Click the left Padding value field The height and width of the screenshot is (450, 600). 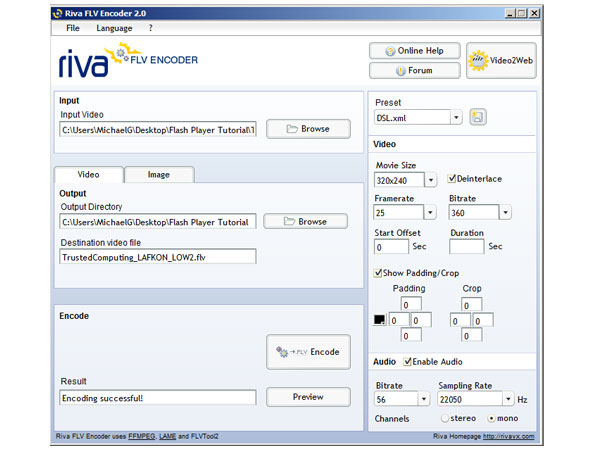[399, 320]
